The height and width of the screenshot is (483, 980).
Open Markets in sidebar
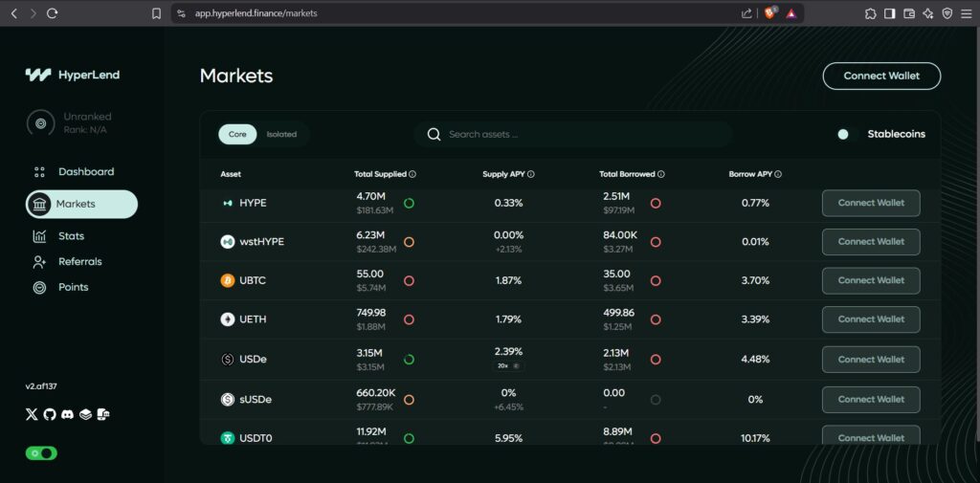(81, 205)
